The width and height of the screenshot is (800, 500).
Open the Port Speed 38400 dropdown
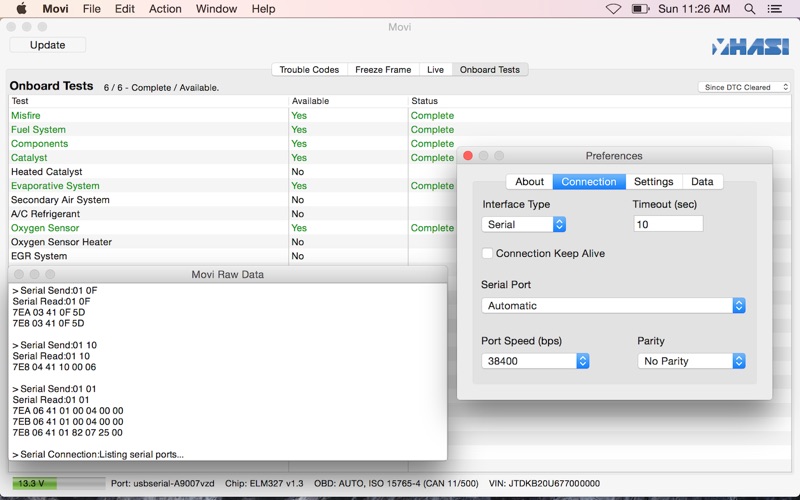click(x=535, y=361)
